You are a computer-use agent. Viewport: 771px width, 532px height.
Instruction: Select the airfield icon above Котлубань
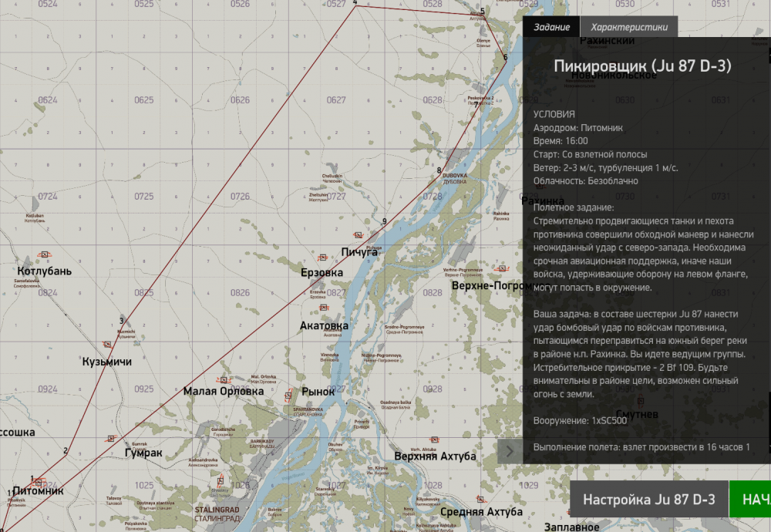(x=44, y=254)
